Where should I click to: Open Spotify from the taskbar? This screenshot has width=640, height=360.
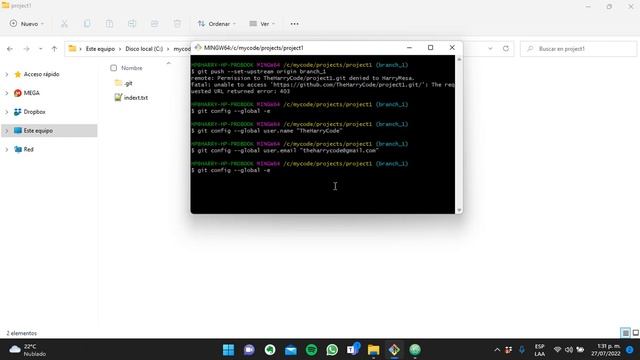pos(311,350)
